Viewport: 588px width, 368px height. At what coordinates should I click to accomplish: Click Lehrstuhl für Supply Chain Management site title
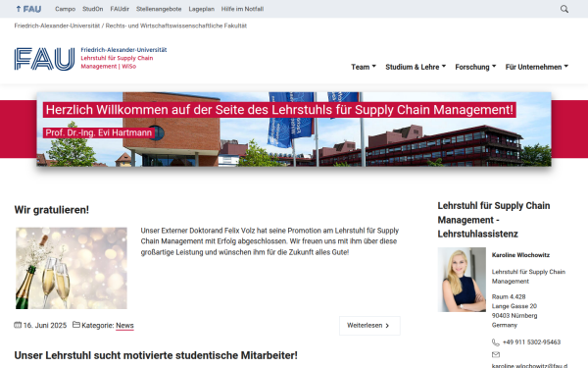[117, 62]
